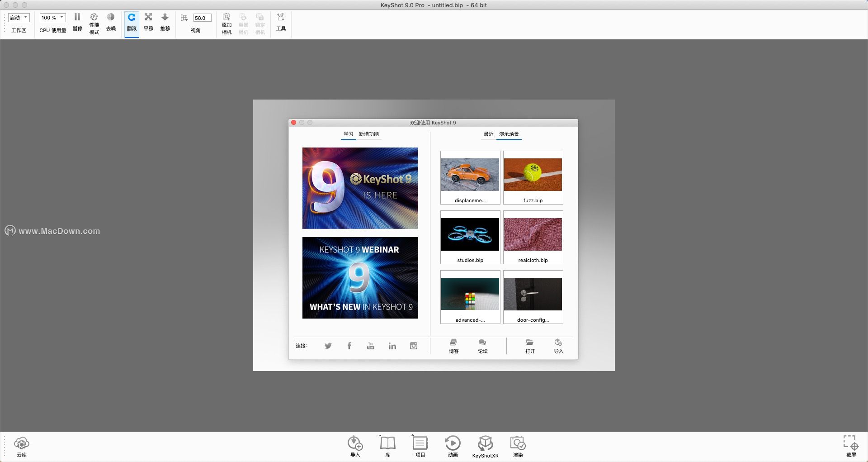Open the KeyShotXR panel
This screenshot has height=462, width=868.
coord(485,446)
